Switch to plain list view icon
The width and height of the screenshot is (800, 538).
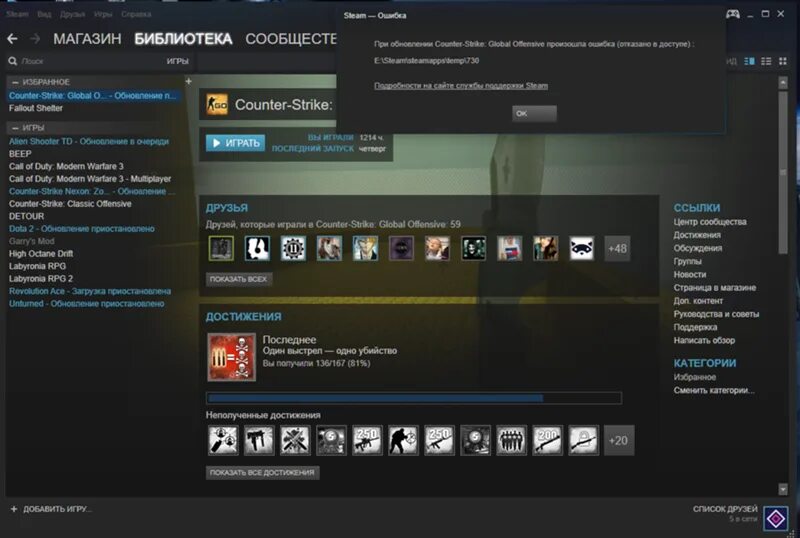click(x=766, y=61)
